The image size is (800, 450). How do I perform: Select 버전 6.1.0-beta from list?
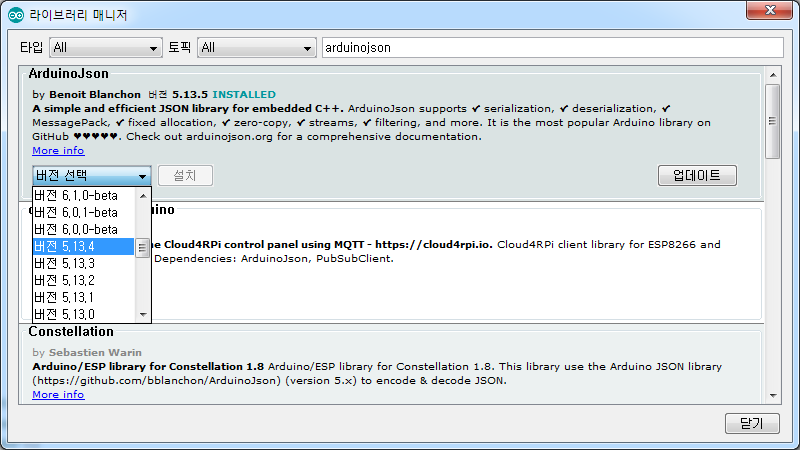click(x=84, y=195)
